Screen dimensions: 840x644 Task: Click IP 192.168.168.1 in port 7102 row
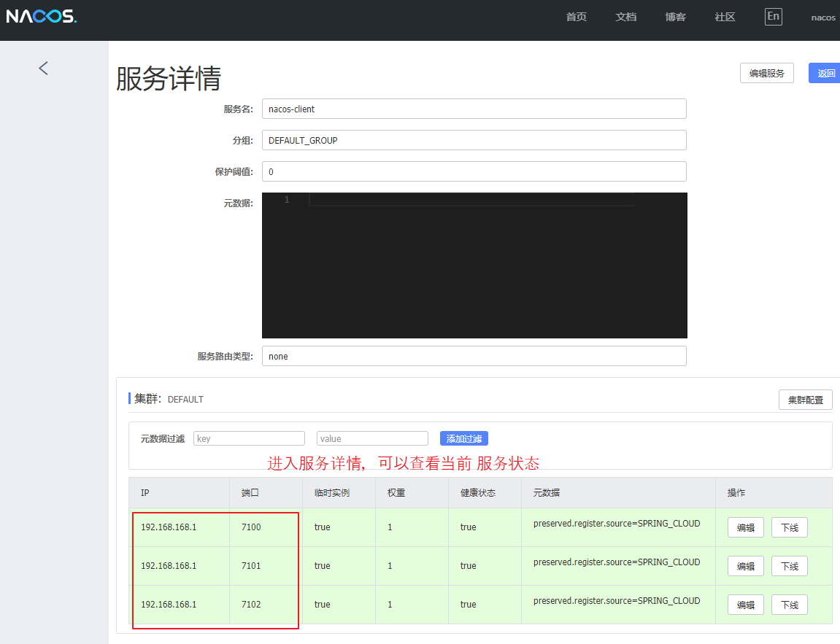[169, 605]
